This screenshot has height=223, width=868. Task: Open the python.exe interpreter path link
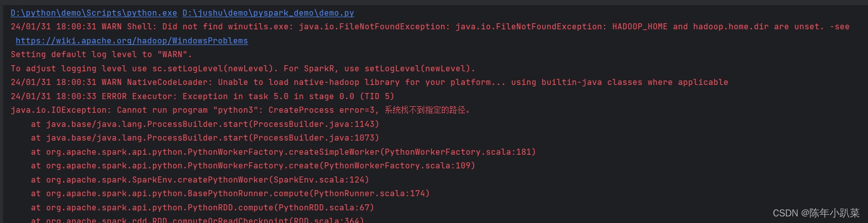pyautogui.click(x=94, y=13)
